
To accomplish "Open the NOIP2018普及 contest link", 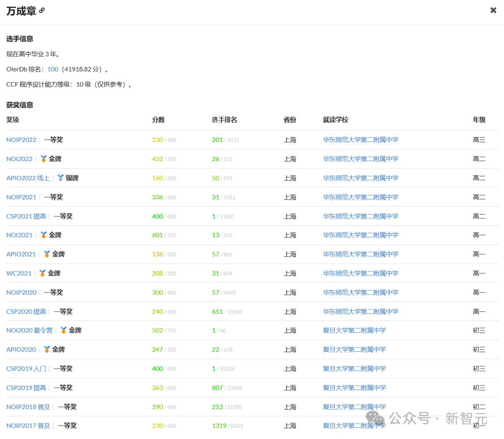I will pyautogui.click(x=28, y=407).
